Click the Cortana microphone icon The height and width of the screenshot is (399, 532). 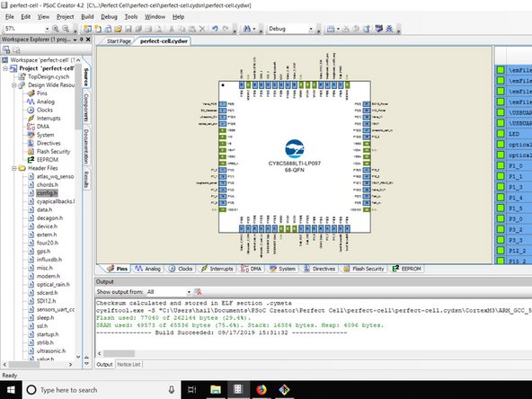point(172,390)
